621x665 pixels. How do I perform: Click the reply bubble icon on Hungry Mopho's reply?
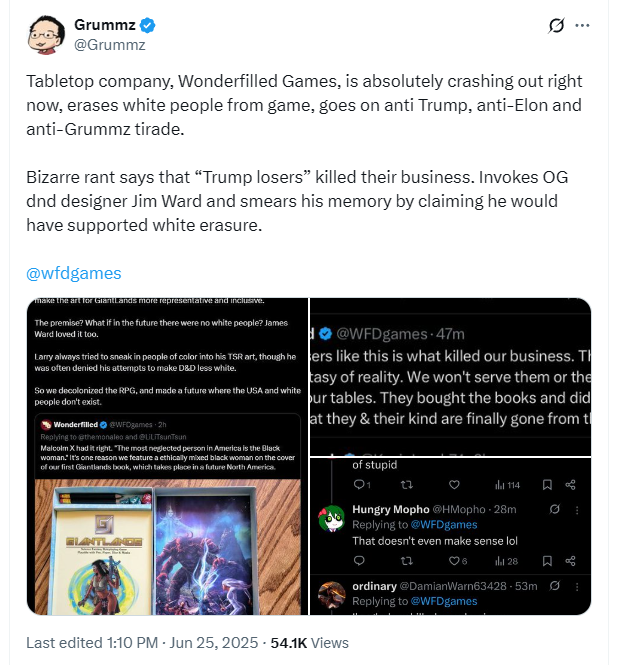359,561
